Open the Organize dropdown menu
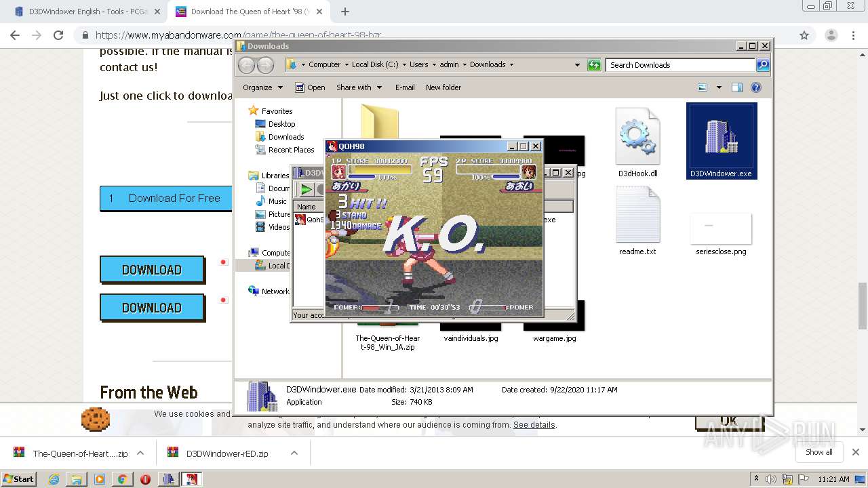868x488 pixels. pyautogui.click(x=262, y=87)
